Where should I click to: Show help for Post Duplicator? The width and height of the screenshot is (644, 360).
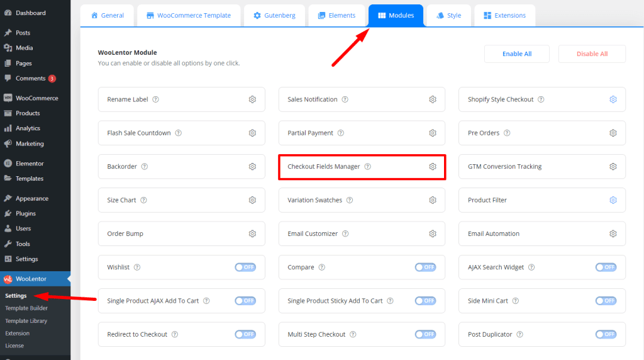(519, 335)
